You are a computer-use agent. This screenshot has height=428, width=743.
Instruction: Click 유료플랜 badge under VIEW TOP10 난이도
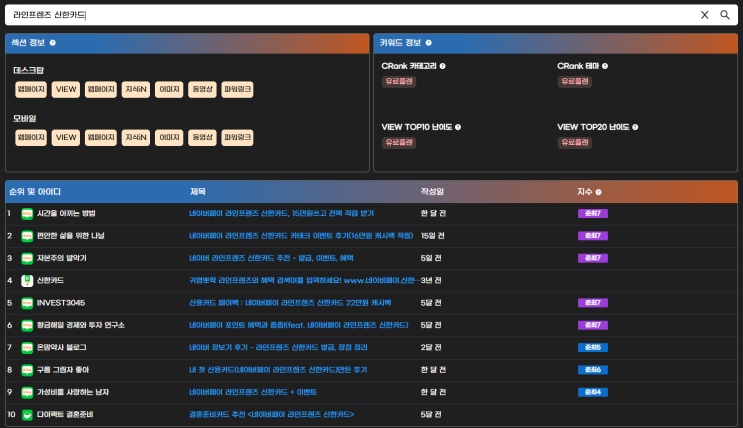399,142
